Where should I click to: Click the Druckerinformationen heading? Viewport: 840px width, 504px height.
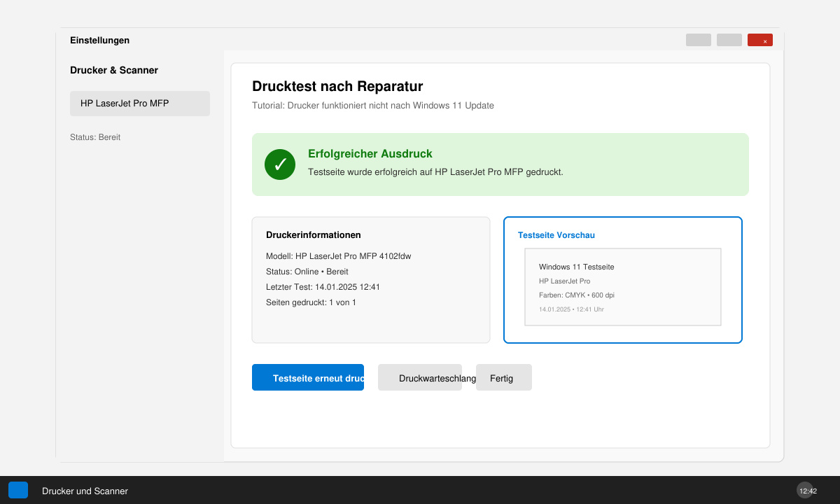coord(314,235)
